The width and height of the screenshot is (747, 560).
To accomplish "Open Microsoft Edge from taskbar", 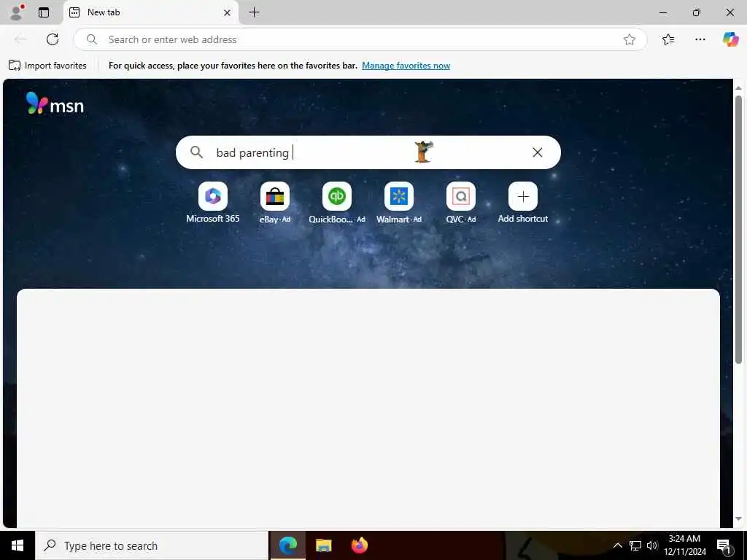I will (x=287, y=545).
